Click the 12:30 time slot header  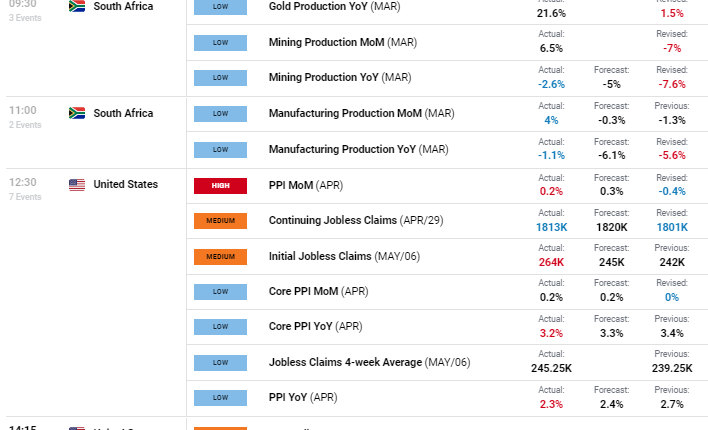[22, 183]
